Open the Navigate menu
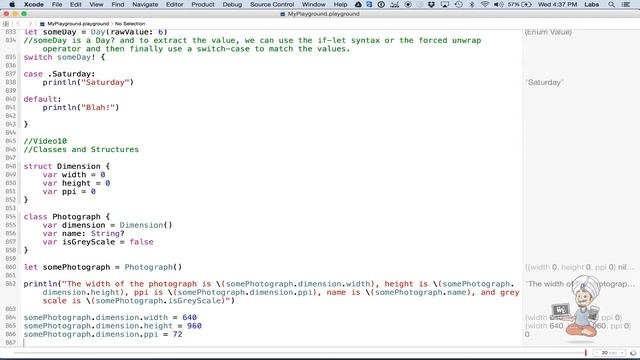 click(145, 4)
